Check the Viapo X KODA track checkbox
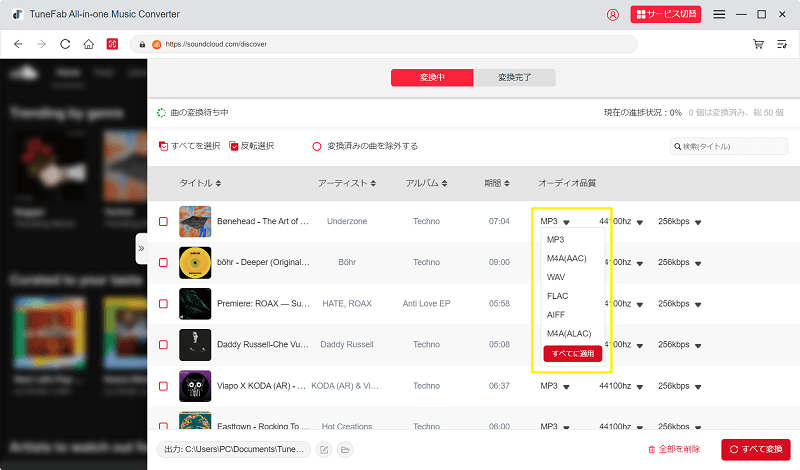 tap(163, 386)
